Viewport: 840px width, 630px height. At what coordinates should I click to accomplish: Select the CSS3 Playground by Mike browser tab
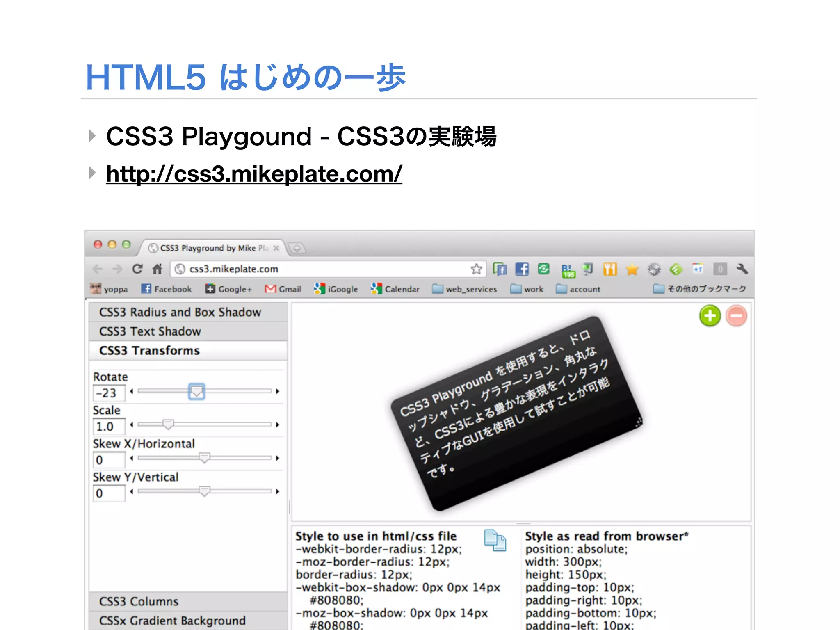click(x=213, y=248)
